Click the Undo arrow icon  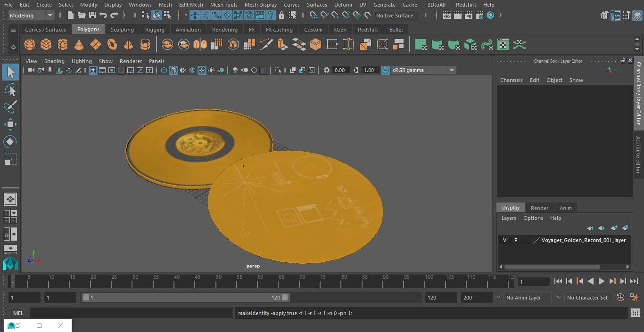coord(103,16)
